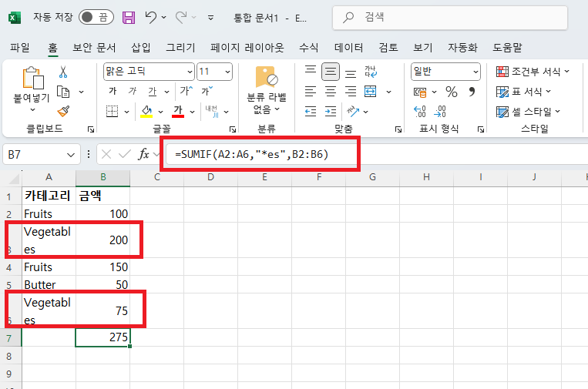
Task: Open the 도움말 (Help) tab
Action: pos(507,48)
